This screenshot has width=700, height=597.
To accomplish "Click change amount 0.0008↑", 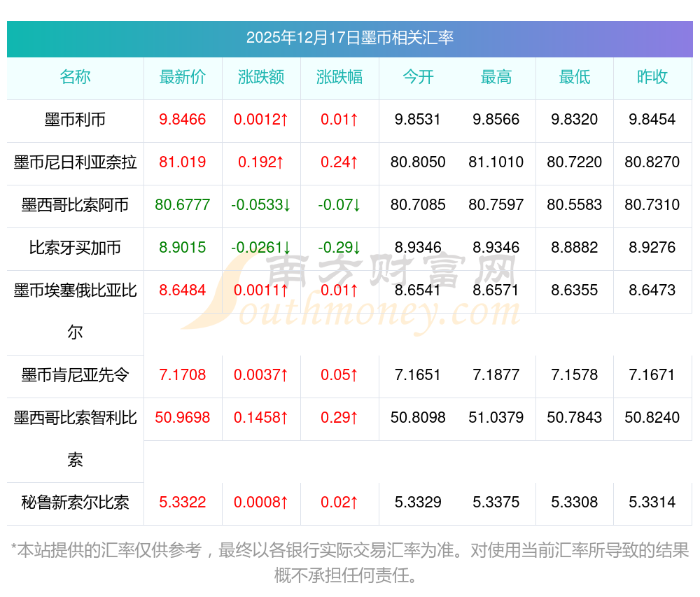I will pyautogui.click(x=260, y=503).
